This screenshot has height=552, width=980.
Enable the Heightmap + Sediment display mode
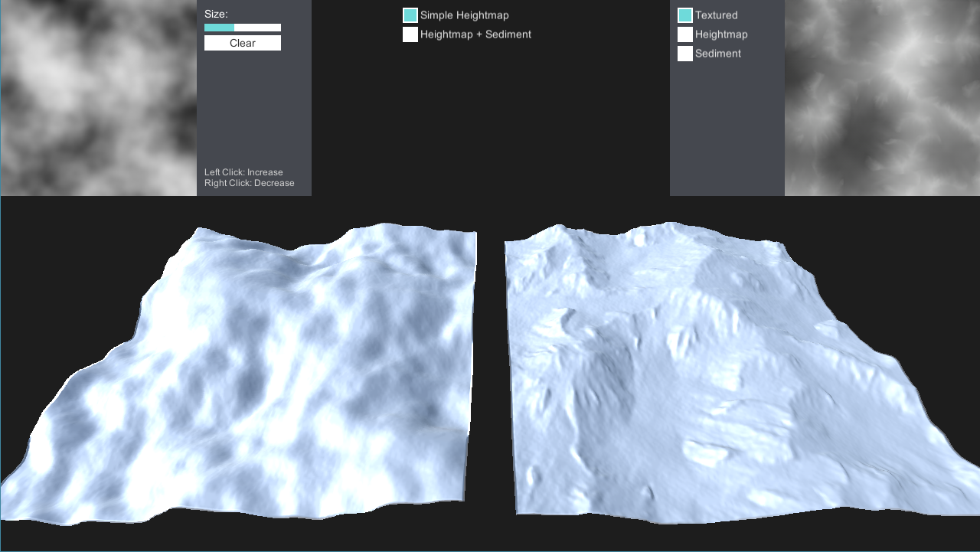[410, 34]
